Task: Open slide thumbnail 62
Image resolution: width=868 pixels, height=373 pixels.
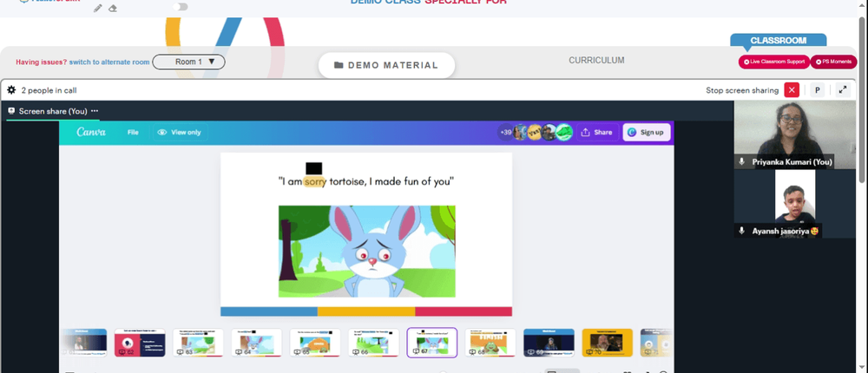Action: [140, 343]
